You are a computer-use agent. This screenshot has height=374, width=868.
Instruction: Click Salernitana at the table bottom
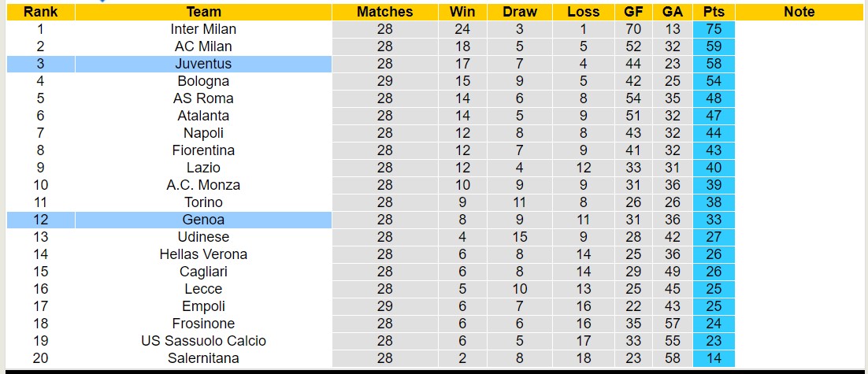[203, 358]
